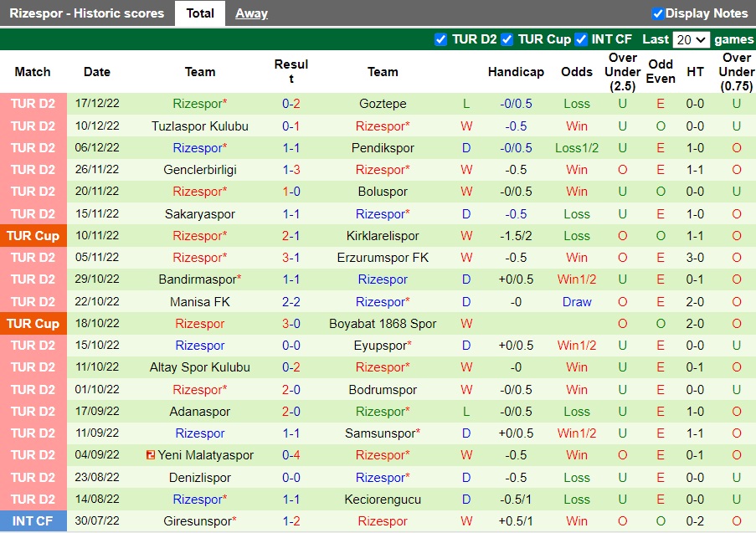Screen dimensions: 756x533
Task: Click Genclerbirligi team name
Action: 199,170
